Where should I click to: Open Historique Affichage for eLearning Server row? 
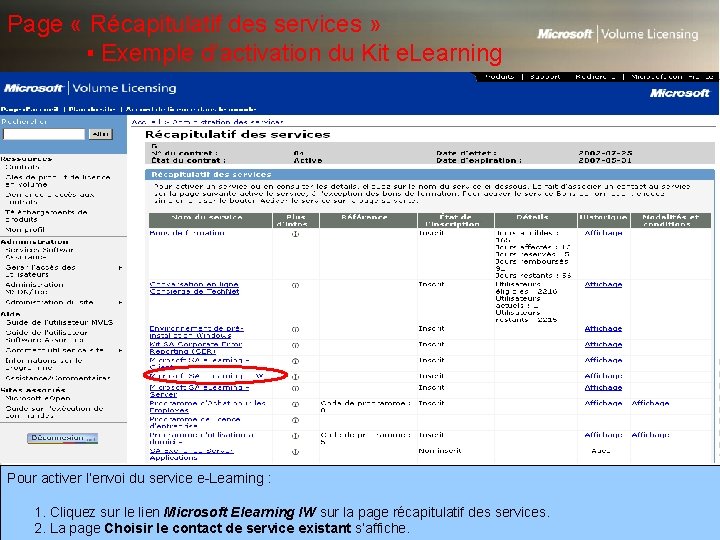603,388
